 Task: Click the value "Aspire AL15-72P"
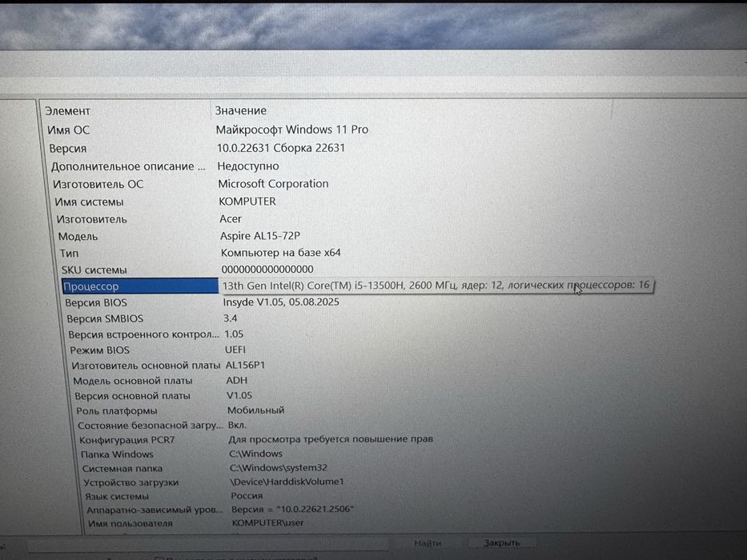pos(260,236)
